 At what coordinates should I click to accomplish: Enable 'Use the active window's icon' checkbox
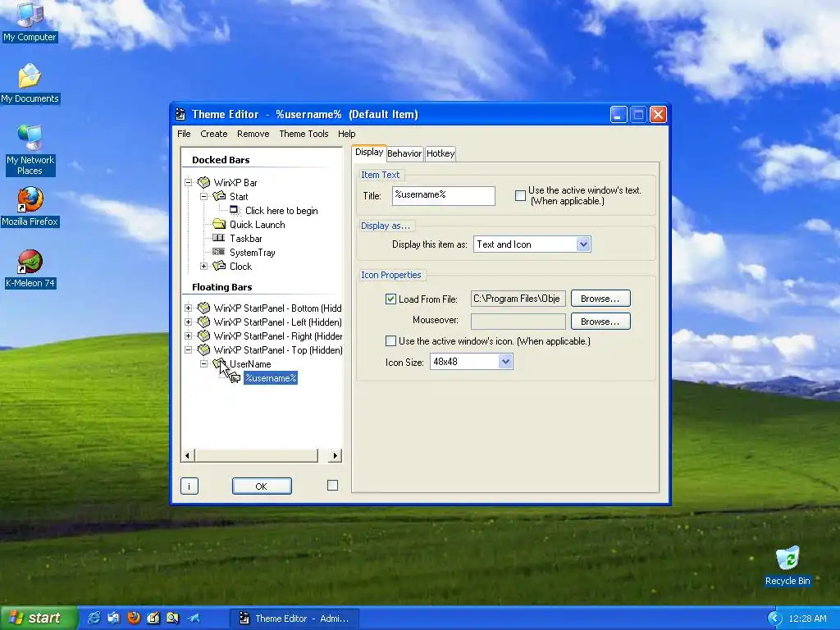[390, 340]
